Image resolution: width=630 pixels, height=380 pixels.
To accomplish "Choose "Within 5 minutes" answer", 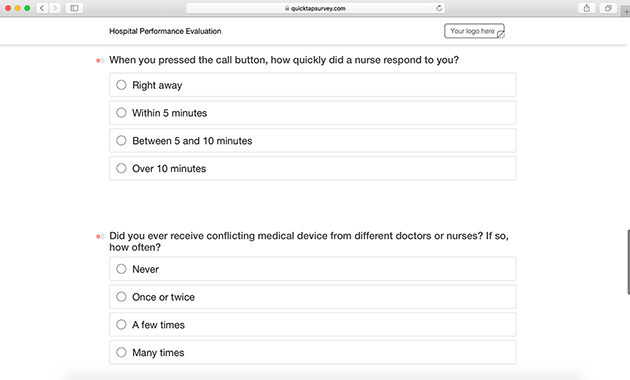I will (313, 112).
